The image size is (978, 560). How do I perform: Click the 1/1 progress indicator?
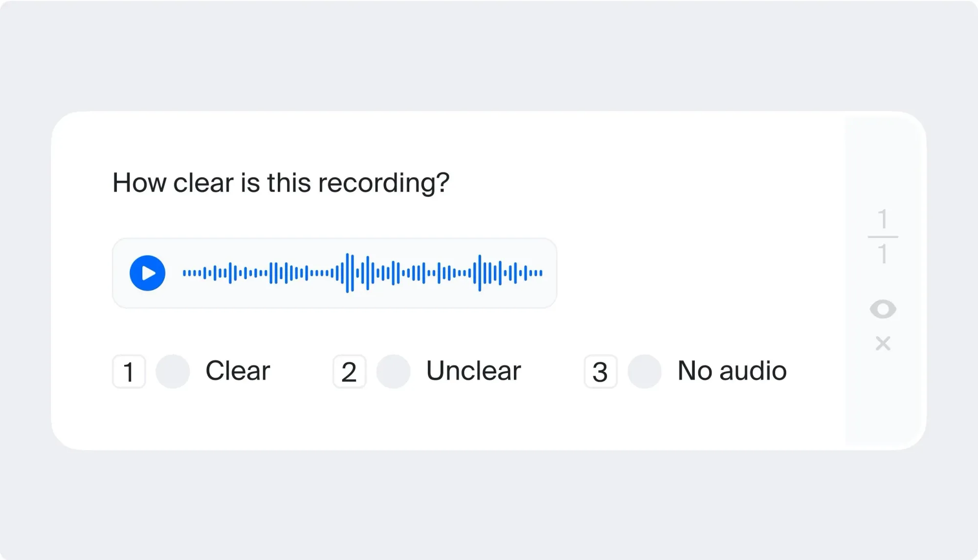point(883,236)
